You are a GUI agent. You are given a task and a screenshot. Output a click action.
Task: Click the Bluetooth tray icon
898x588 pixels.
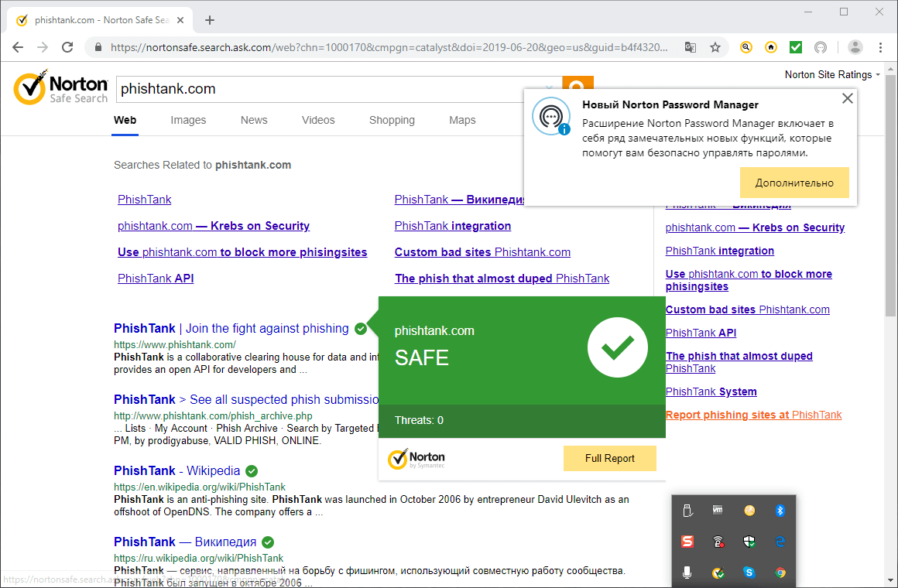pyautogui.click(x=780, y=510)
